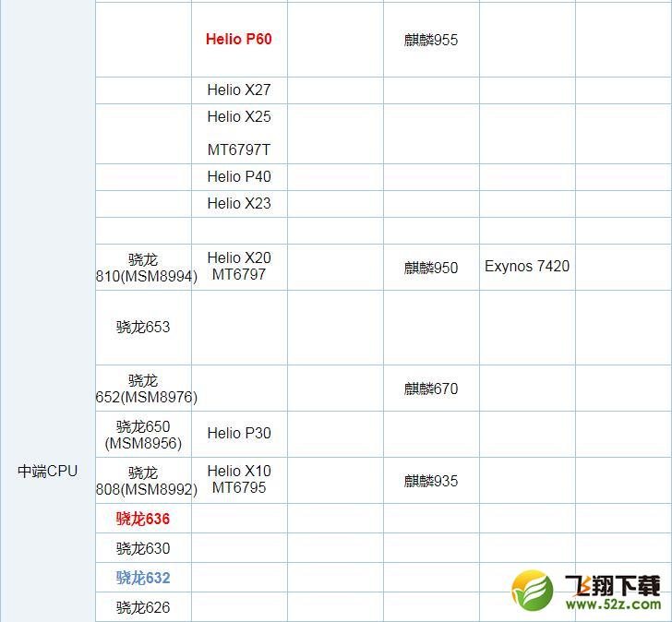Screen dimensions: 672x622
Task: Select the Helio X10 MT6795 cell
Action: [x=239, y=479]
